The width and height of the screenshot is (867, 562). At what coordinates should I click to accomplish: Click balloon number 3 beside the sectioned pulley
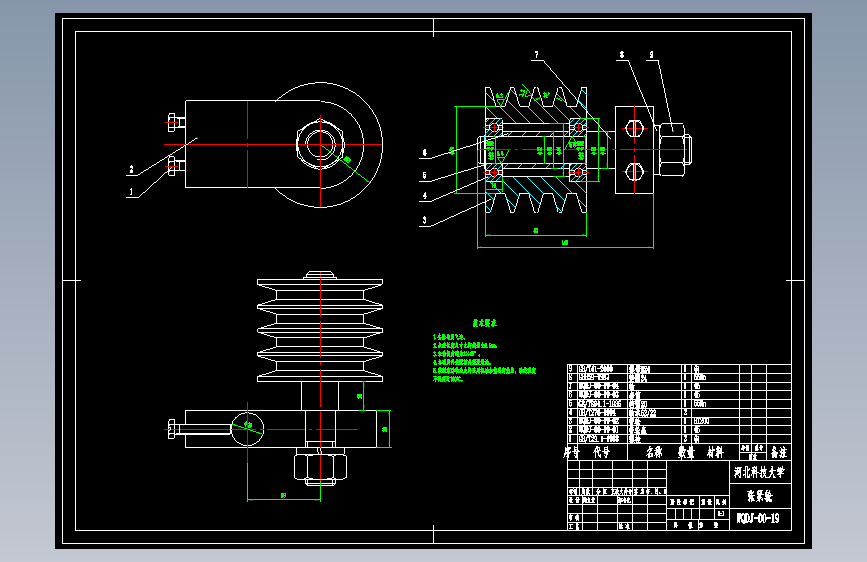[x=424, y=220]
